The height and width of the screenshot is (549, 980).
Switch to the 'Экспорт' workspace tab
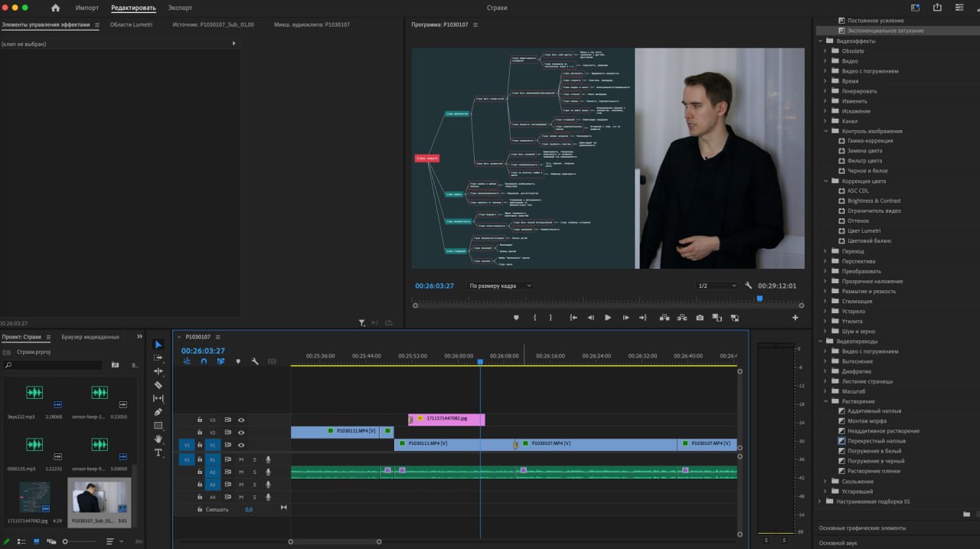(x=180, y=8)
